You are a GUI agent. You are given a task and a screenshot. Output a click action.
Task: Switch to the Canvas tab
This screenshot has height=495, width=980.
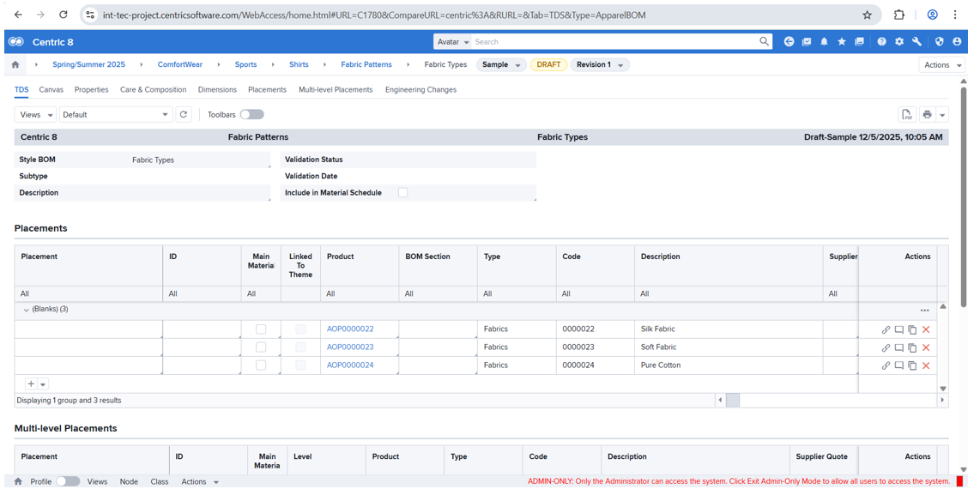tap(51, 90)
